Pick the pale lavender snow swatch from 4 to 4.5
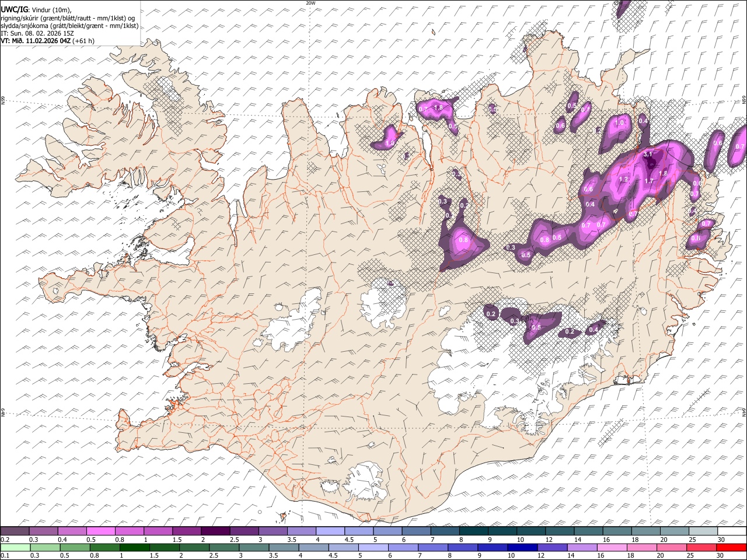The width and height of the screenshot is (747, 560). pos(330,531)
